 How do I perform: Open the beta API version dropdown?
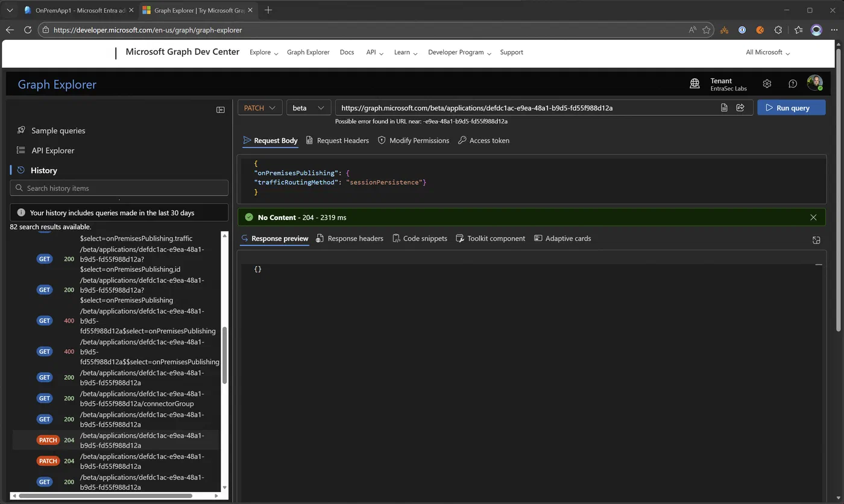click(x=309, y=108)
